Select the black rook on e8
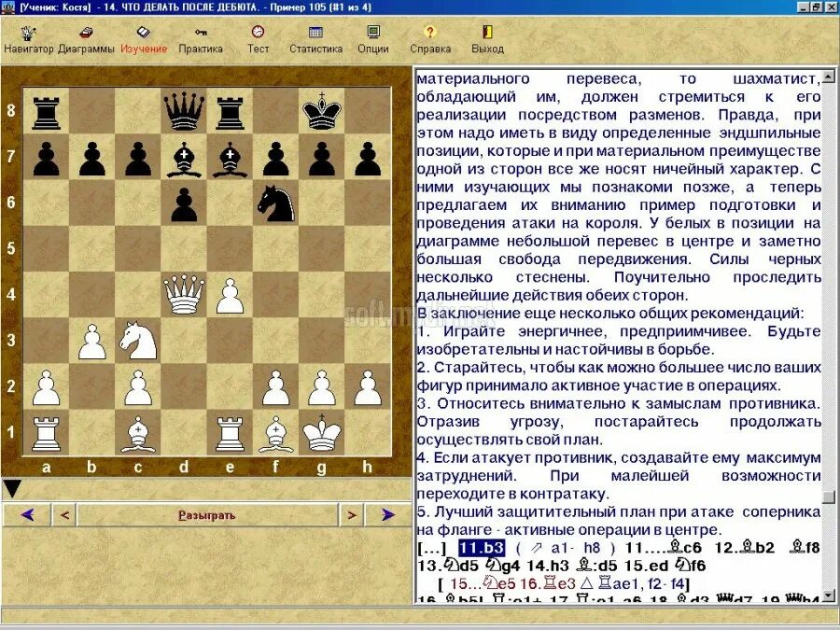840x630 pixels. [x=230, y=112]
